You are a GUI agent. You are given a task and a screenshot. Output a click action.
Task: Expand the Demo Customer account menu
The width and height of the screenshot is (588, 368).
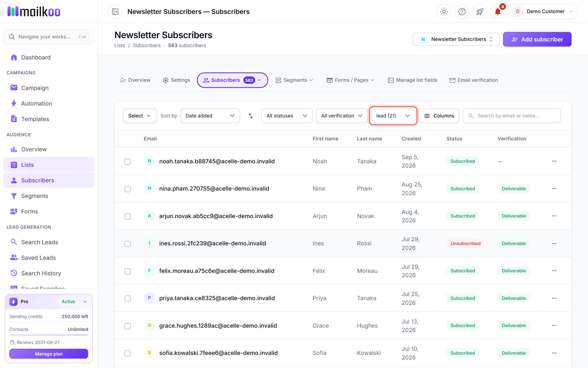point(543,11)
